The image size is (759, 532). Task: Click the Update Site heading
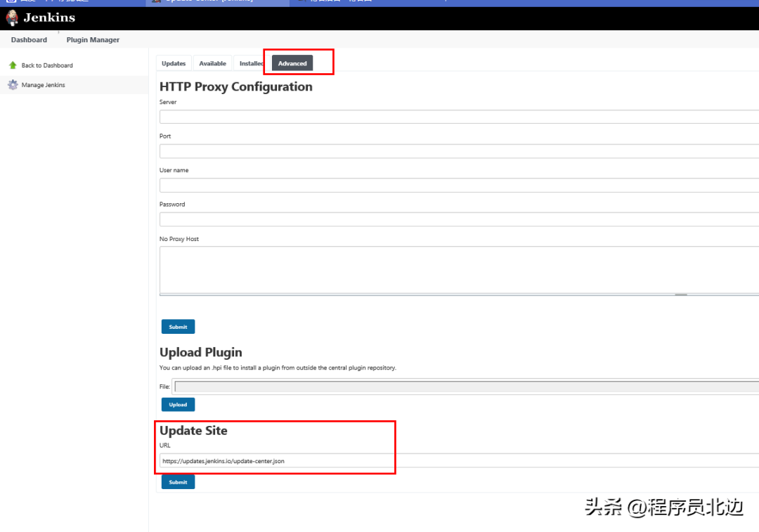click(194, 430)
